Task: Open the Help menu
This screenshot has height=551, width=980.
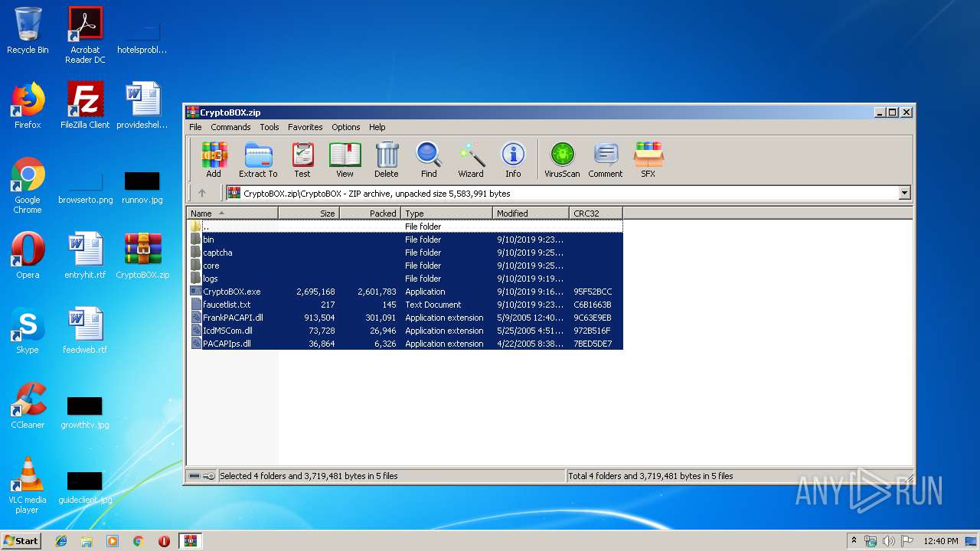Action: coord(377,127)
